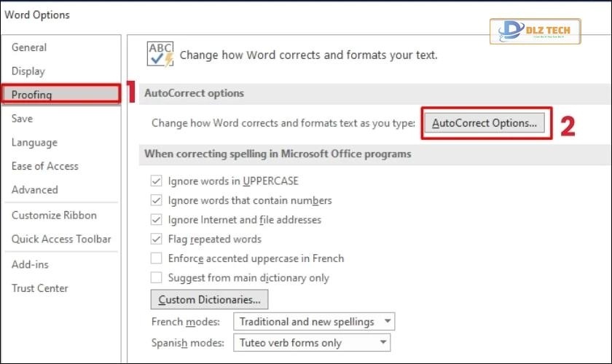Disable Flag repeated words checkbox
The image size is (612, 364).
point(156,239)
